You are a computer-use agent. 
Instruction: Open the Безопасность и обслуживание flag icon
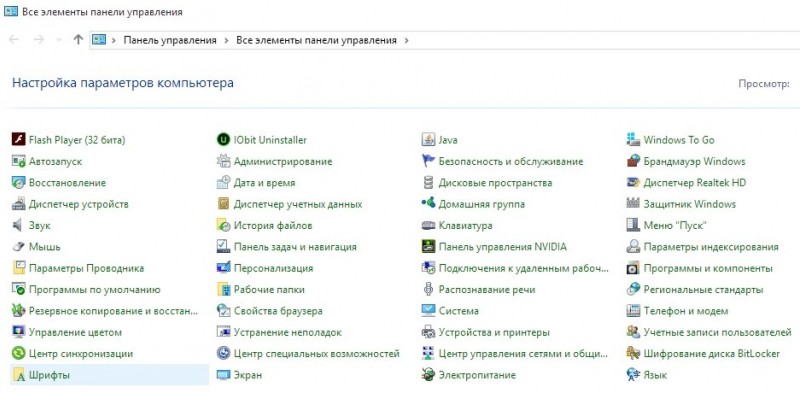tap(428, 161)
